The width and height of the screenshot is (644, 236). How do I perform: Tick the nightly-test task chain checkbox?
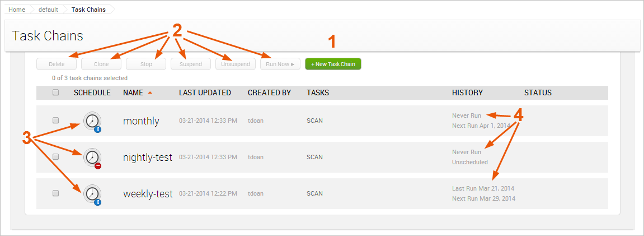[55, 157]
